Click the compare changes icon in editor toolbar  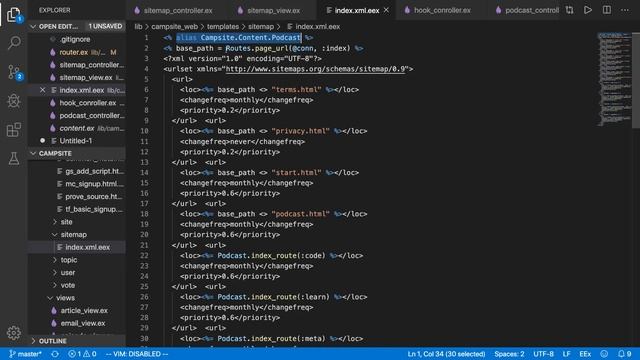[569, 10]
